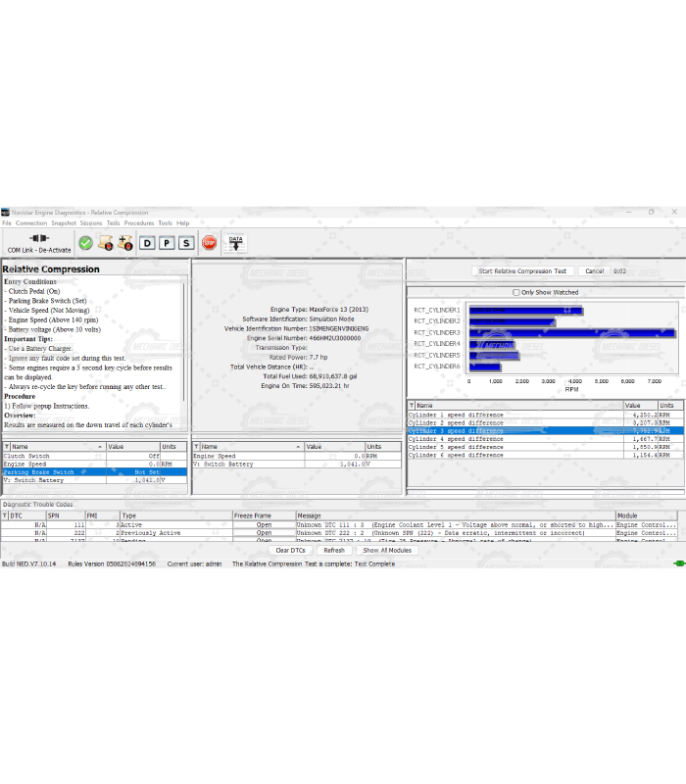Click the Clear DTCs button

click(290, 551)
